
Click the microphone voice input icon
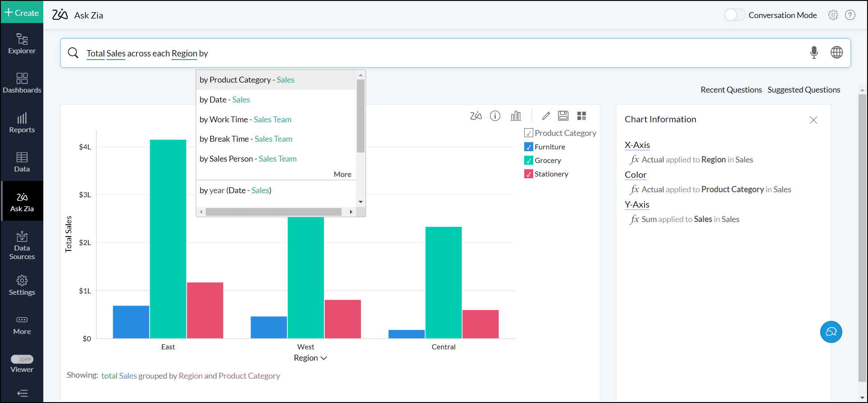813,53
